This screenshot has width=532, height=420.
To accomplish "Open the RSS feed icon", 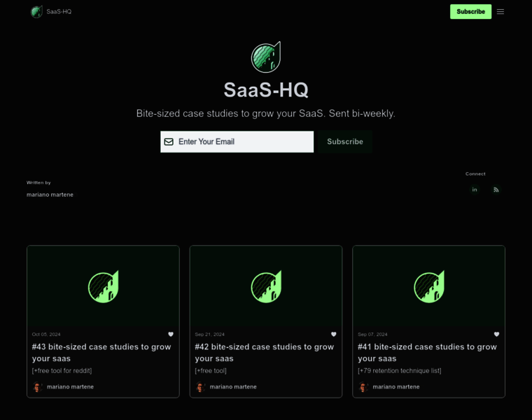I will pos(496,190).
